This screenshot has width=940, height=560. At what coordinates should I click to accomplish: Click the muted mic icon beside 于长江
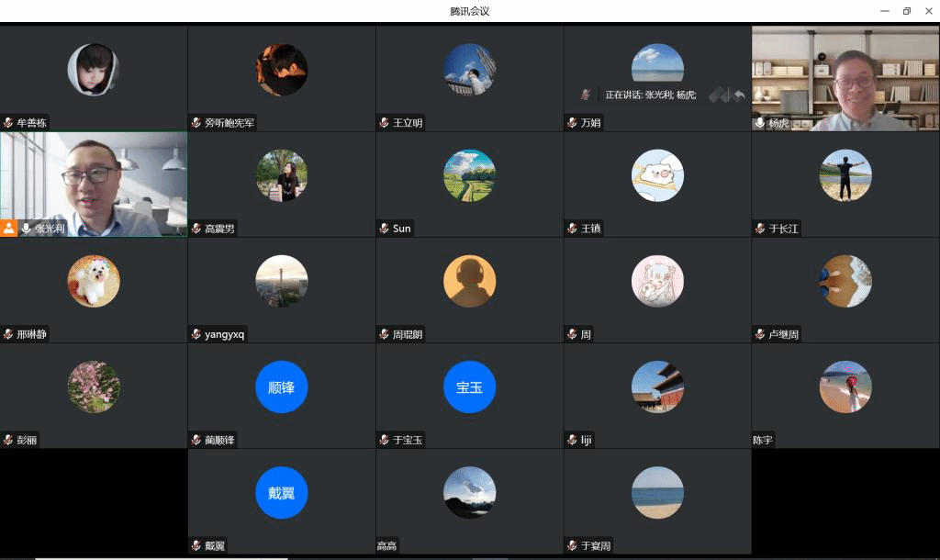[x=760, y=229]
